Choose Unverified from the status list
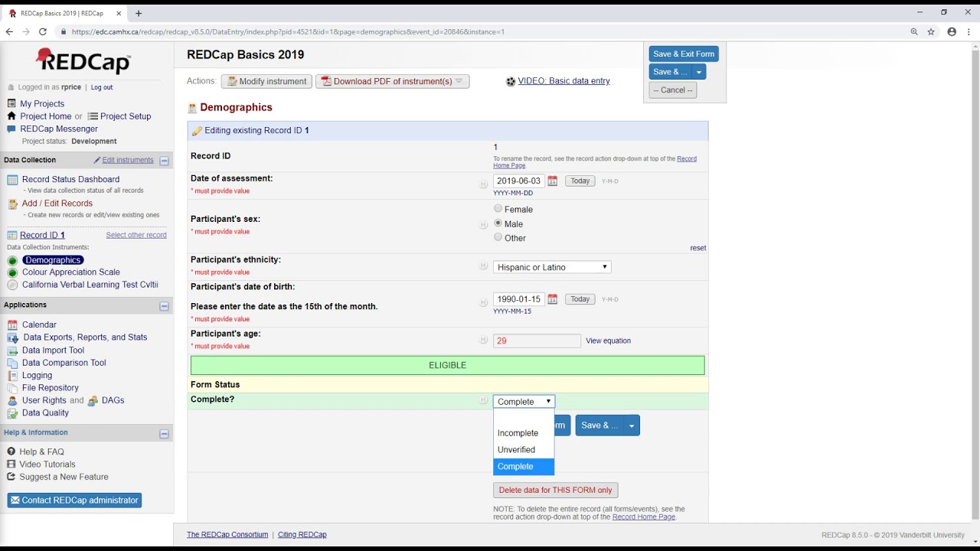This screenshot has height=551, width=980. point(524,450)
